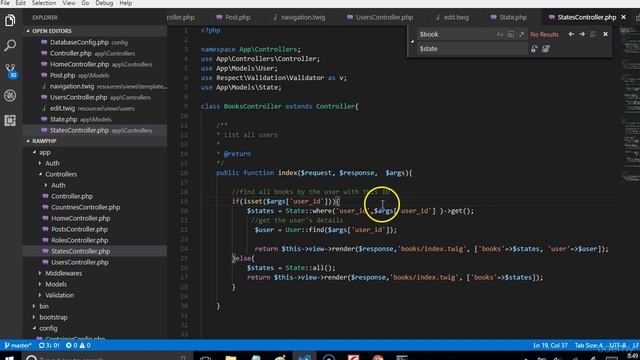Open errors and warnings status item
Image resolution: width=640 pixels, height=360 pixels.
coord(78,345)
